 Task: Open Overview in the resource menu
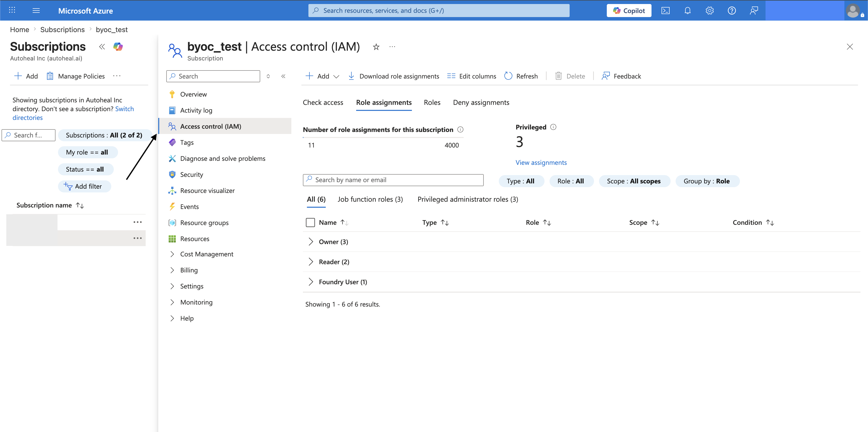tap(193, 94)
